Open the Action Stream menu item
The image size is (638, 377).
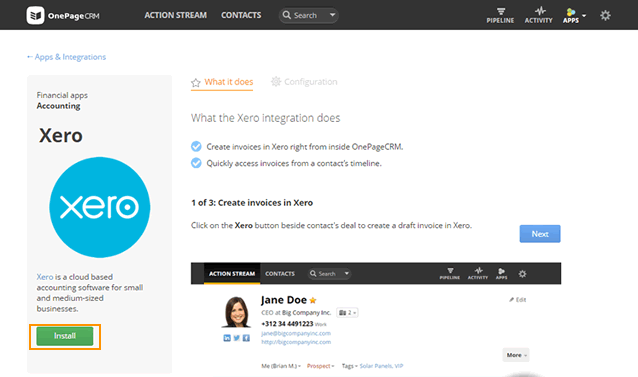point(175,15)
